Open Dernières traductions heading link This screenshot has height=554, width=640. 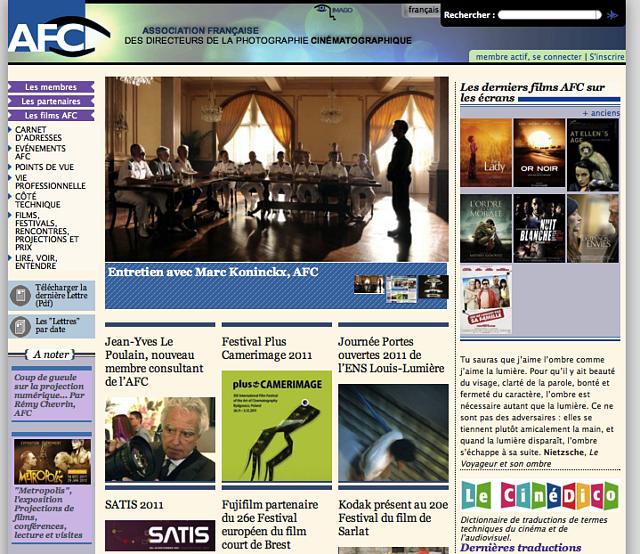coord(520,547)
